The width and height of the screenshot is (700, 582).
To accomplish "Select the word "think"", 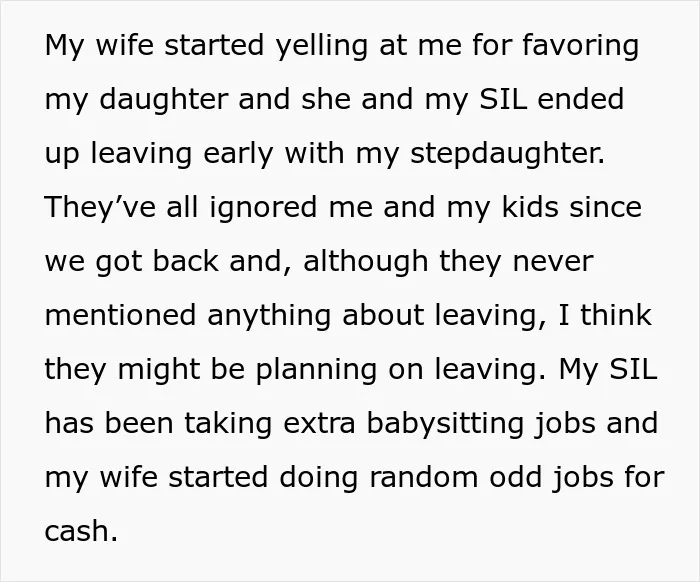I will 616,315.
